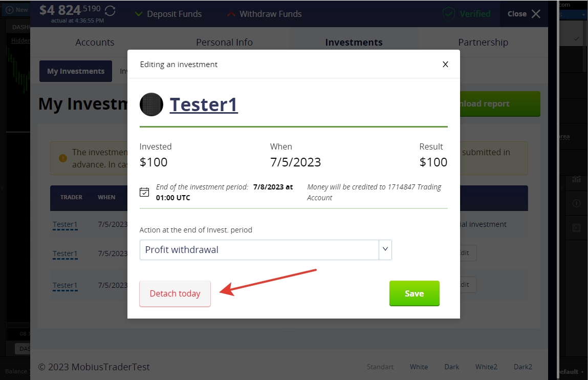This screenshot has width=588, height=380.
Task: Expand Withdraw Funds with red chevron
Action: (x=265, y=14)
